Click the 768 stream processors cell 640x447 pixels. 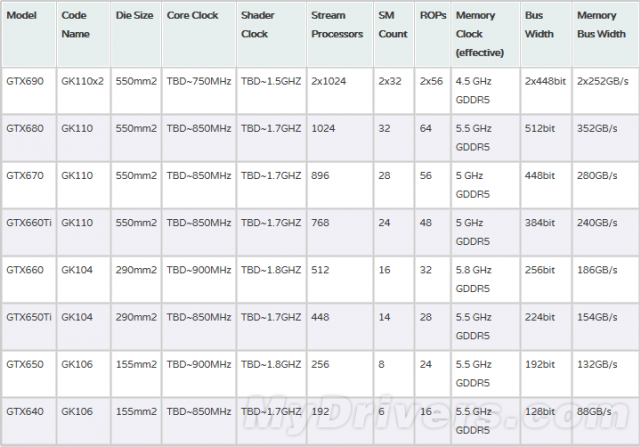(x=340, y=232)
